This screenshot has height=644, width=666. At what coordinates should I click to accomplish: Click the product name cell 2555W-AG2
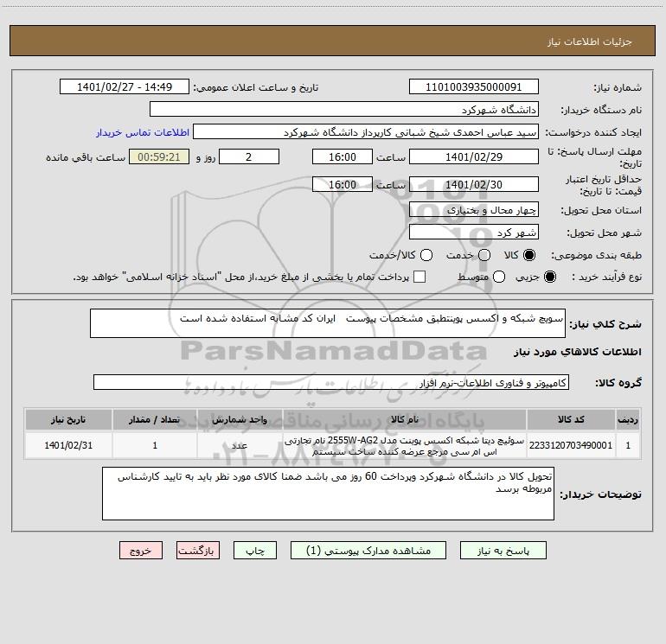coord(405,446)
